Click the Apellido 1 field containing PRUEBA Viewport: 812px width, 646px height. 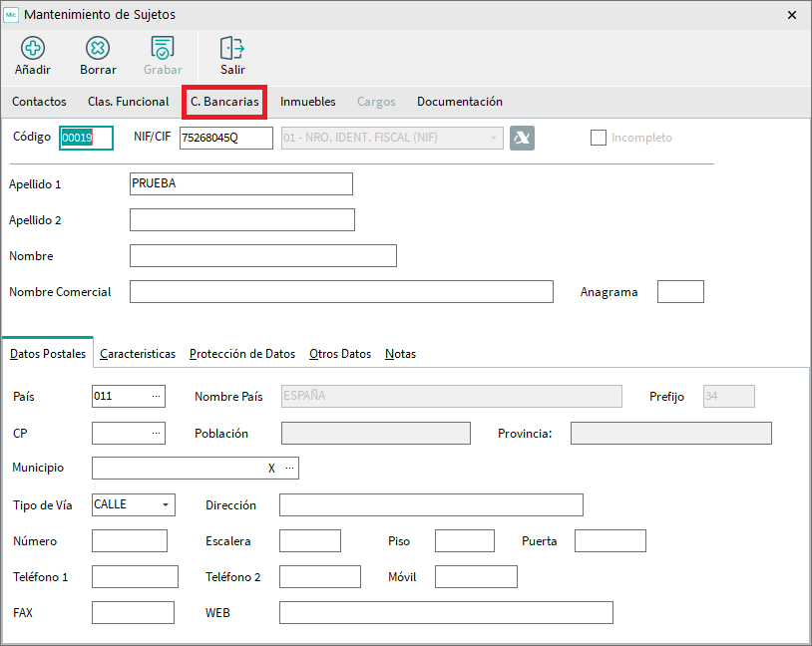point(241,183)
